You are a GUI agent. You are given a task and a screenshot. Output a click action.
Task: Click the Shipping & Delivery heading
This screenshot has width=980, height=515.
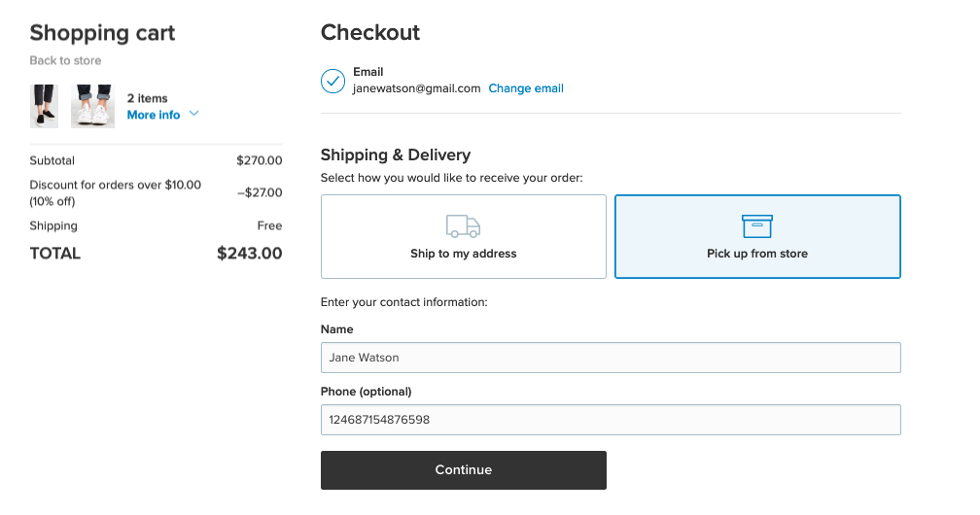(396, 154)
